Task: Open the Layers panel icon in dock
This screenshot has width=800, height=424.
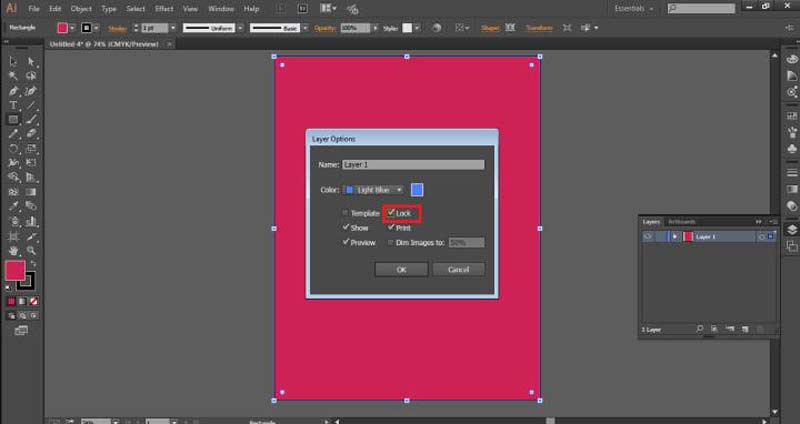Action: [x=792, y=230]
